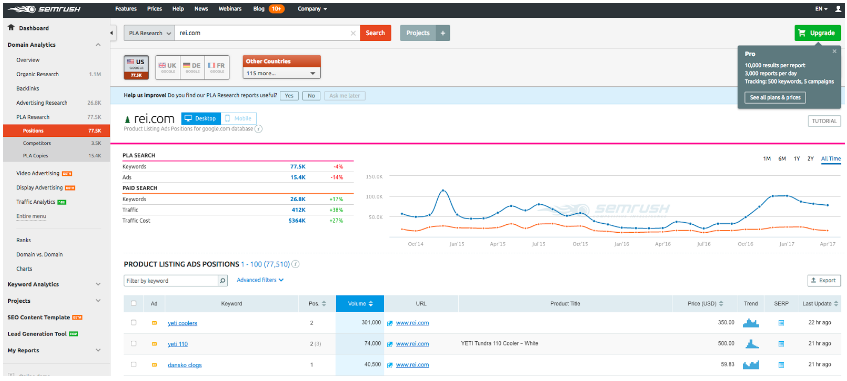
Task: Check the dansko clogs row checkbox
Action: [x=133, y=365]
